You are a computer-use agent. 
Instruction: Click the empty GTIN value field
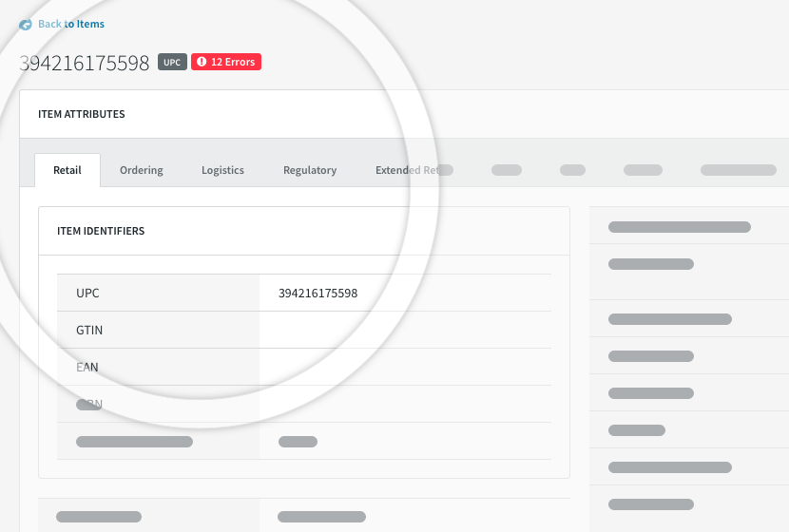[x=404, y=331]
